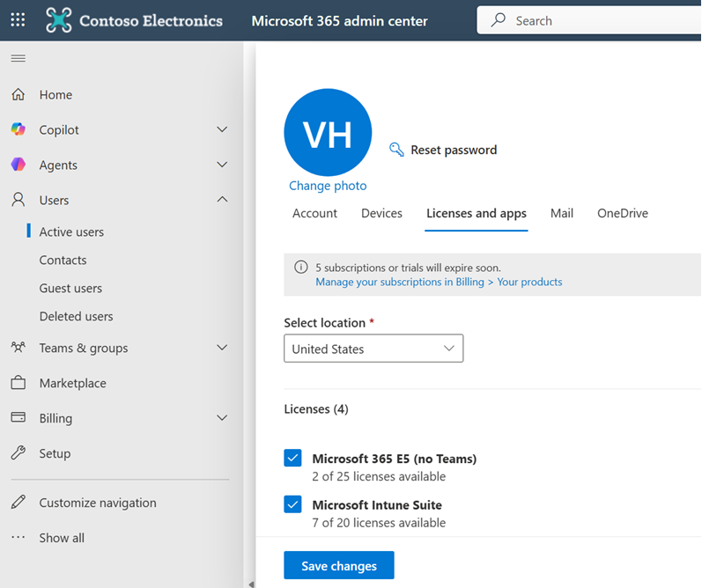The height and width of the screenshot is (588, 702).
Task: Click the Billing credit card icon
Action: tap(18, 417)
